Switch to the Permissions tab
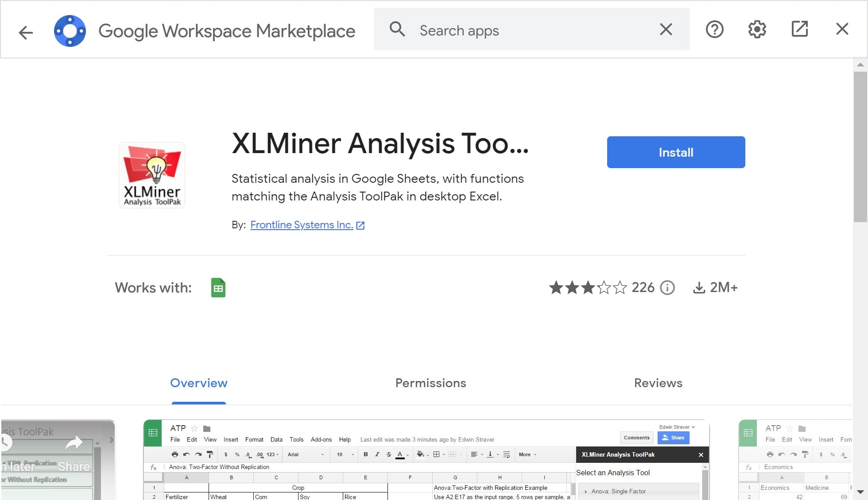 [430, 383]
